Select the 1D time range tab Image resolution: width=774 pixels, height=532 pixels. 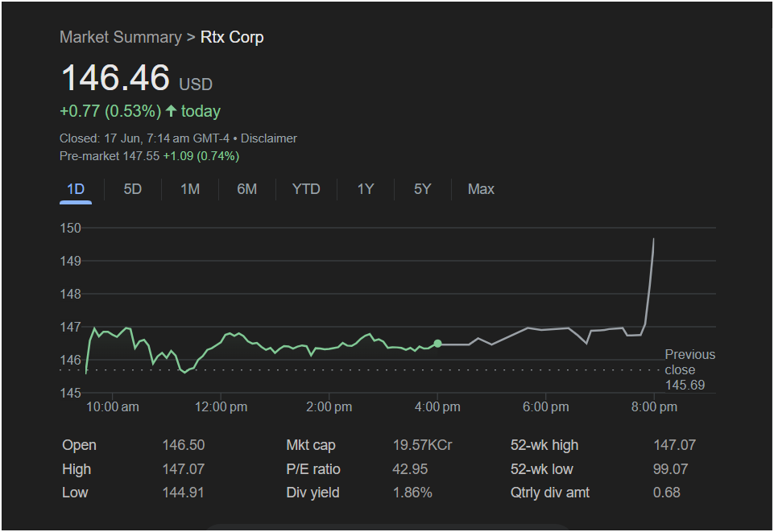coord(76,189)
